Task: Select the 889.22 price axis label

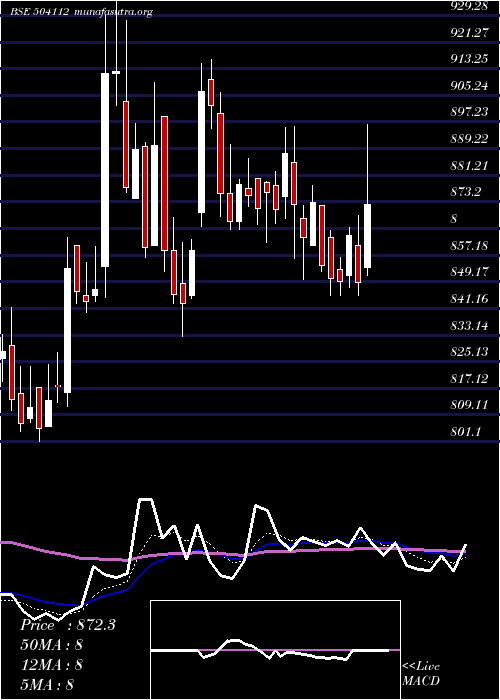Action: [x=469, y=139]
